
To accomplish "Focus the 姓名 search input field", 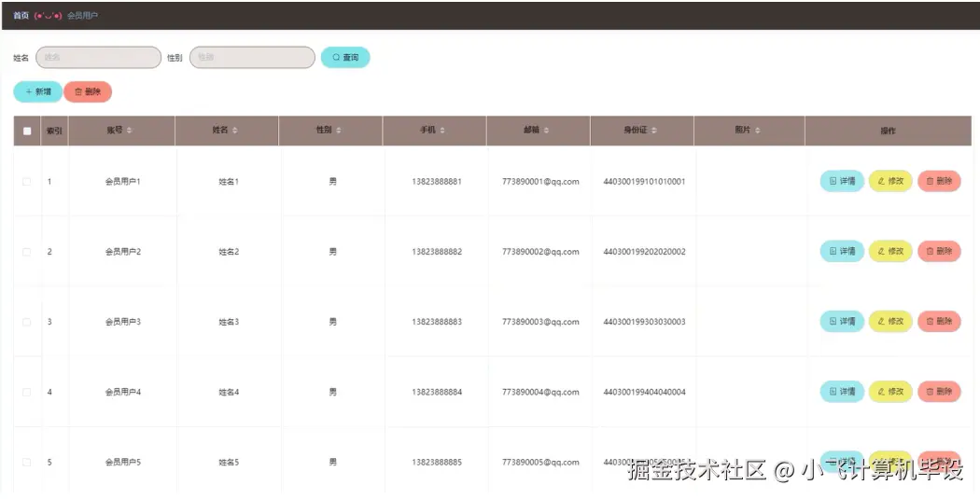I will coord(99,58).
